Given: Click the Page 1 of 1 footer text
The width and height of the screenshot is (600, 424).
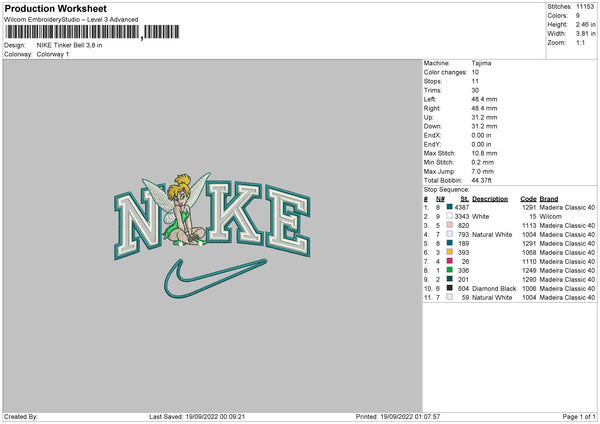Looking at the screenshot, I should [x=579, y=416].
